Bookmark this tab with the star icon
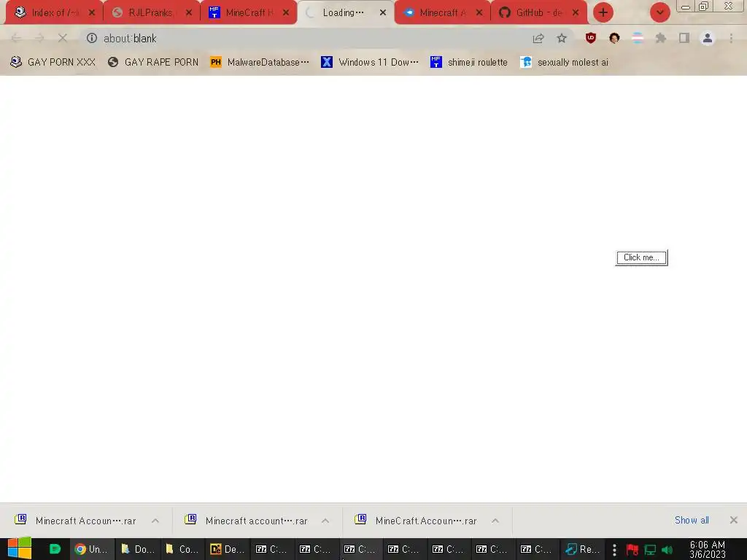The image size is (747, 560). point(562,38)
